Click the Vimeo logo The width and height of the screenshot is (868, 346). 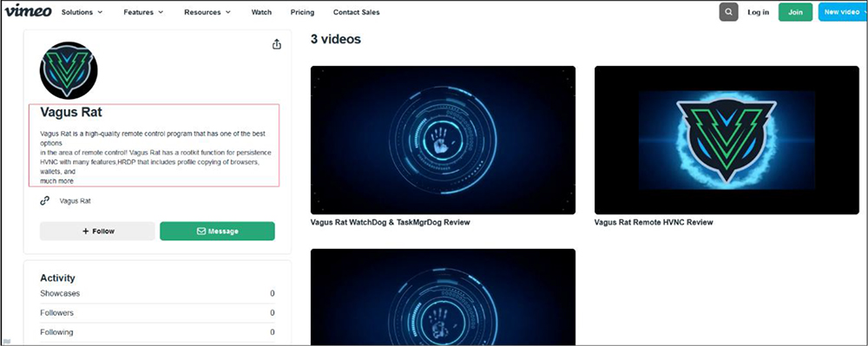coord(29,11)
